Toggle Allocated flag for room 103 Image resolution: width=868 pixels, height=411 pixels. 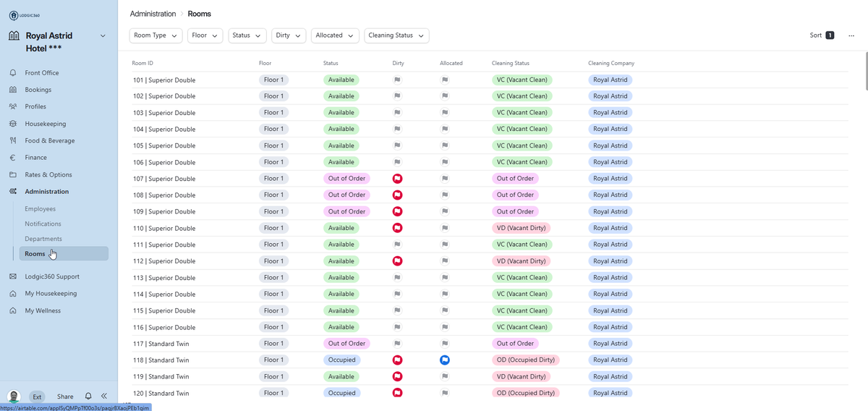[x=445, y=113]
